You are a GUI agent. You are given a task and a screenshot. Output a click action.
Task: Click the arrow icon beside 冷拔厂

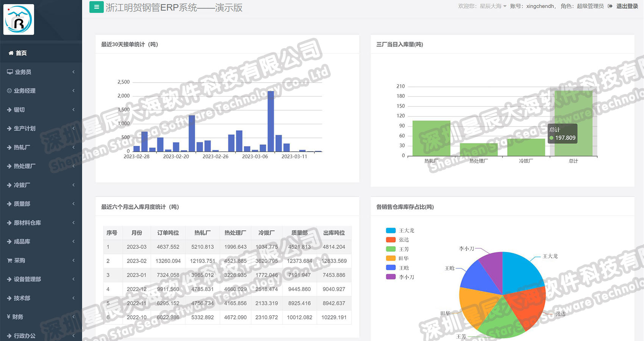9,185
